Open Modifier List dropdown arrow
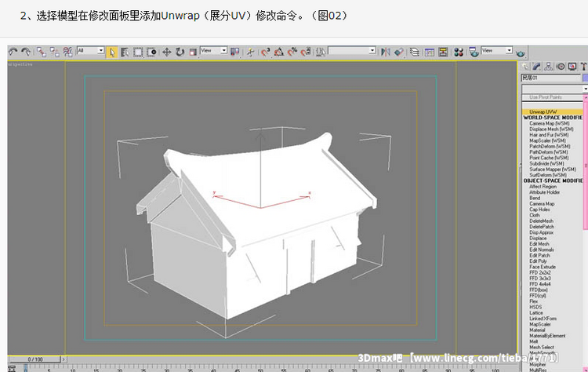Viewport: 588px width, 372px height. 586,89
